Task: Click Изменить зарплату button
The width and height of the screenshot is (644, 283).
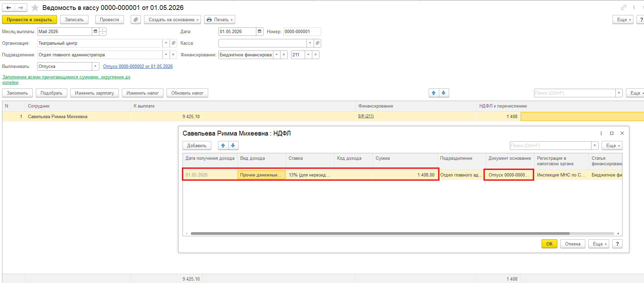Action: (95, 93)
